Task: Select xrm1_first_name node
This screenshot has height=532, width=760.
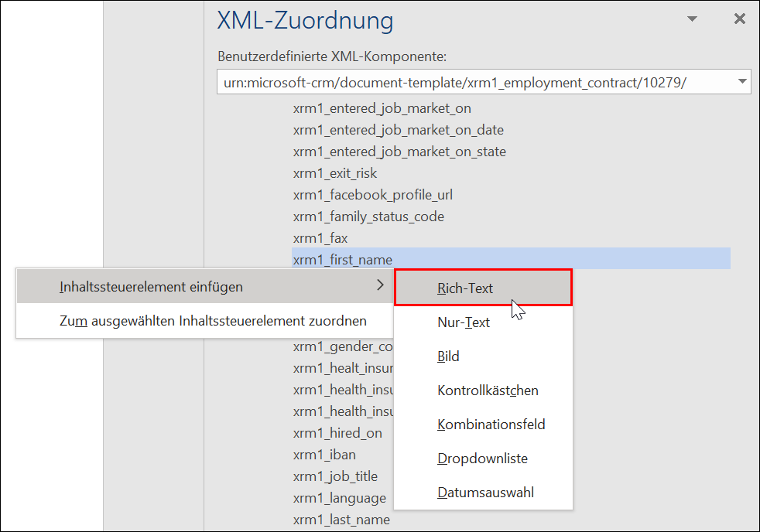Action: tap(343, 260)
